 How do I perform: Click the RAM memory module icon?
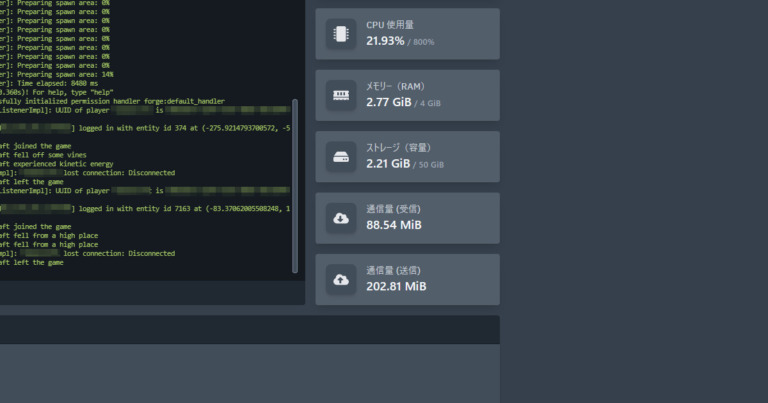pos(341,96)
